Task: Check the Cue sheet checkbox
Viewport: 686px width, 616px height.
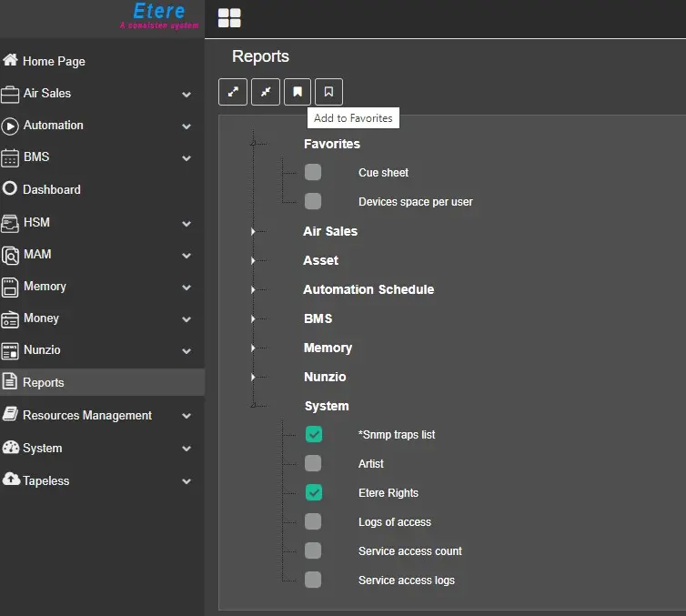Action: click(x=313, y=172)
